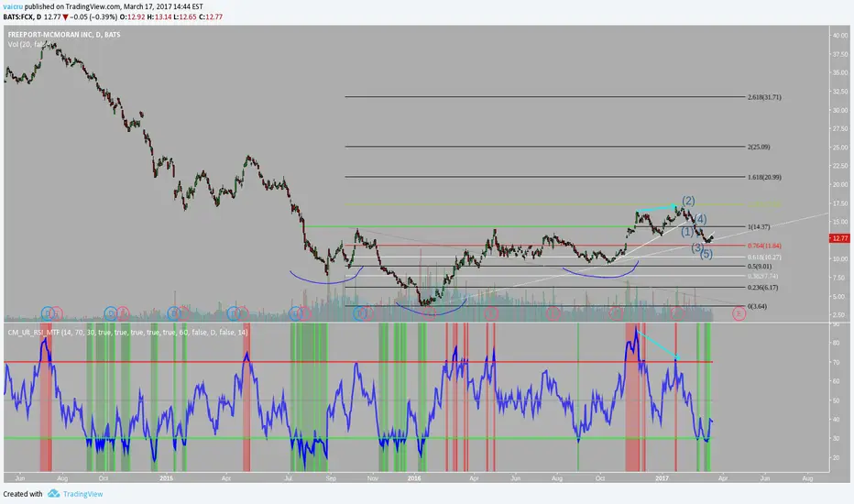Click the blue dividend marker at July 2015
854x504 pixels.
click(x=296, y=313)
